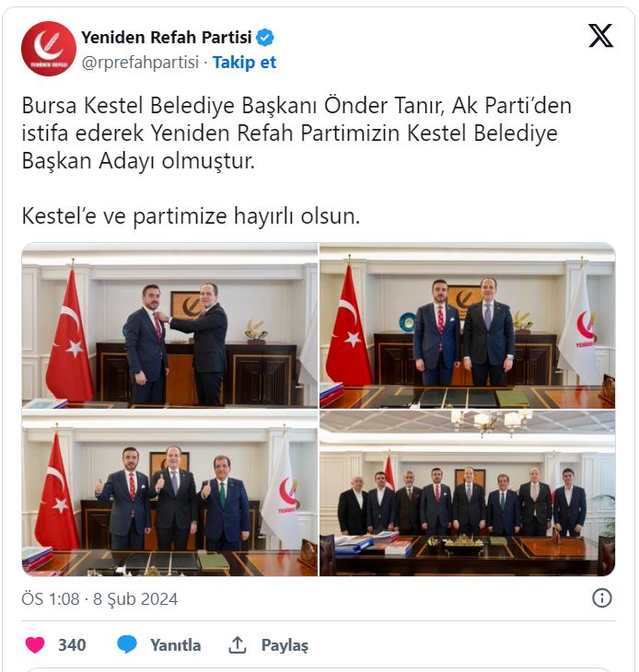Open the ÖS 1:08 · 8 Şub 2024 timestamp
This screenshot has height=672, width=639.
[99, 598]
